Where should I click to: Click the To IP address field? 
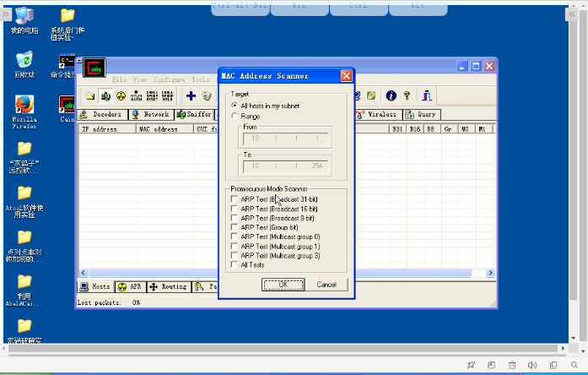tap(286, 166)
